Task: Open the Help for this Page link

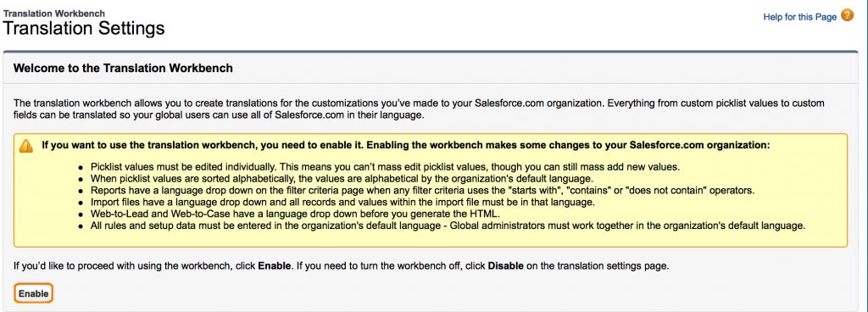Action: [x=799, y=17]
